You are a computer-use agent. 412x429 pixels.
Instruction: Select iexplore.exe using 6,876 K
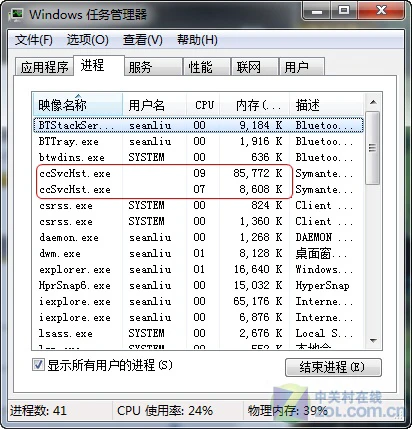(198, 317)
